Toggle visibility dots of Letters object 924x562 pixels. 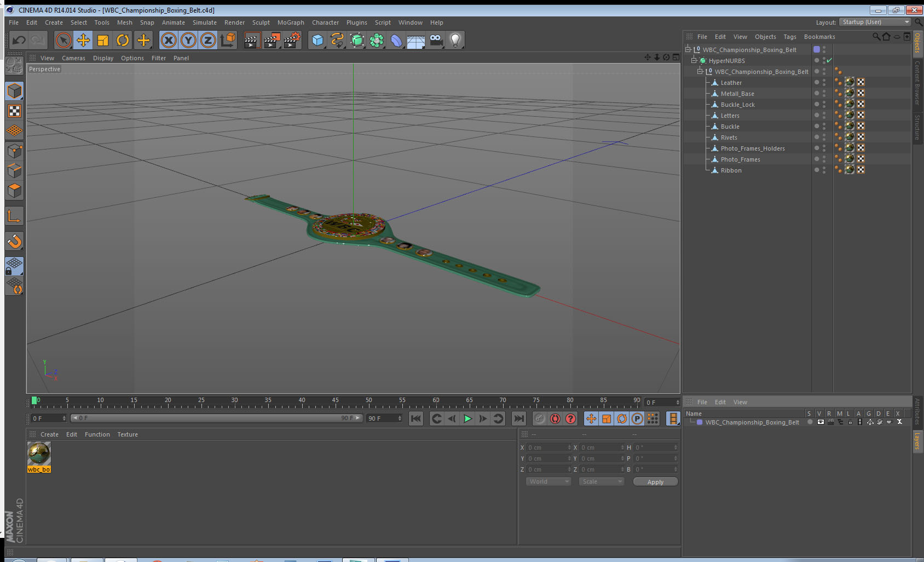(824, 115)
